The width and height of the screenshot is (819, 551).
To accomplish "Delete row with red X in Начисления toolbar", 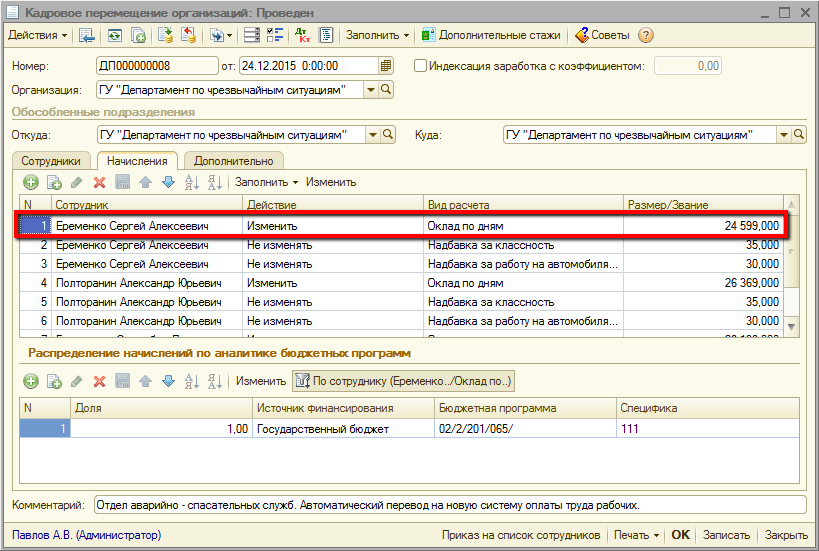I will pyautogui.click(x=99, y=182).
